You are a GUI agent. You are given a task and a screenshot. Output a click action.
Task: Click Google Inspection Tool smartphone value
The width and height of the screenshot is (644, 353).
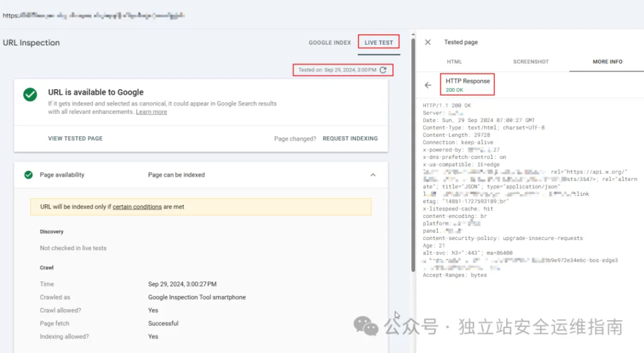[197, 297]
